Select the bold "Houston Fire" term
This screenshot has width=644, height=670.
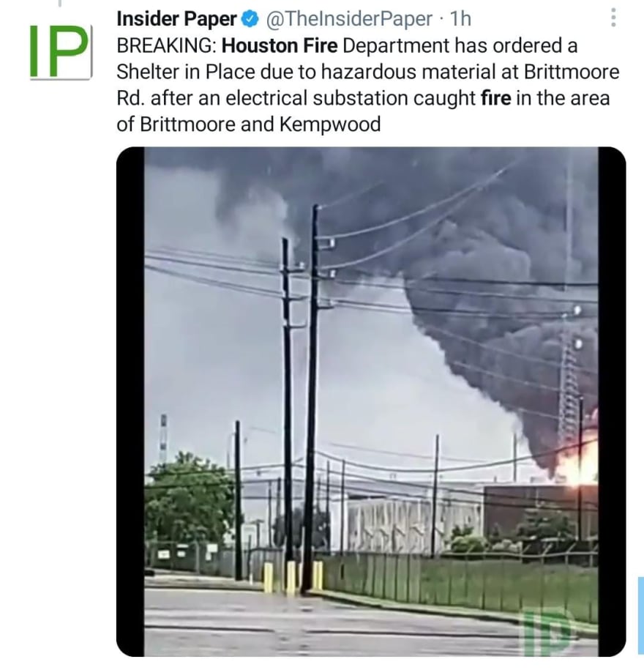(280, 45)
